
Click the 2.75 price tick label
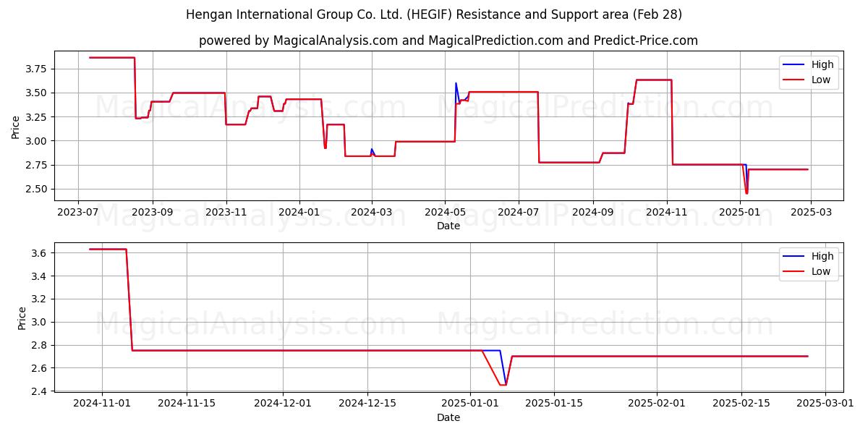pos(37,165)
